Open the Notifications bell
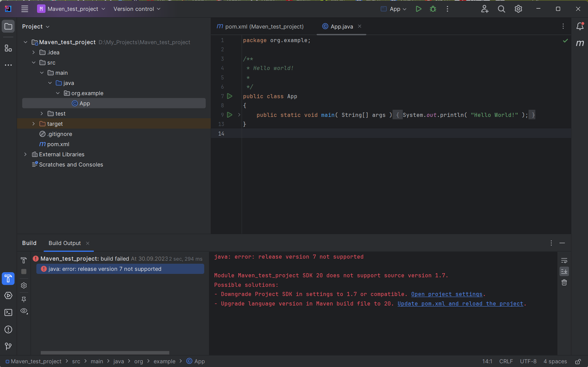 580,26
